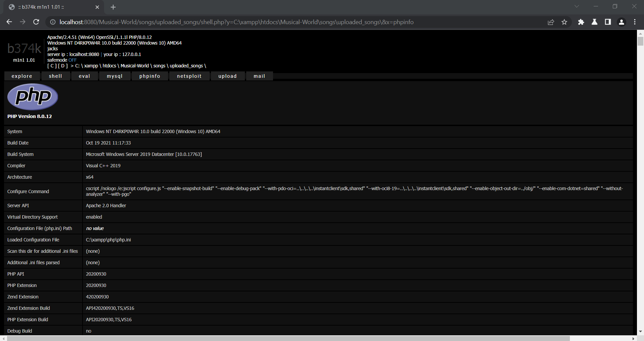Click 'server ip : localhost:8080' text
Viewport: 644px width, 341px height.
click(73, 54)
